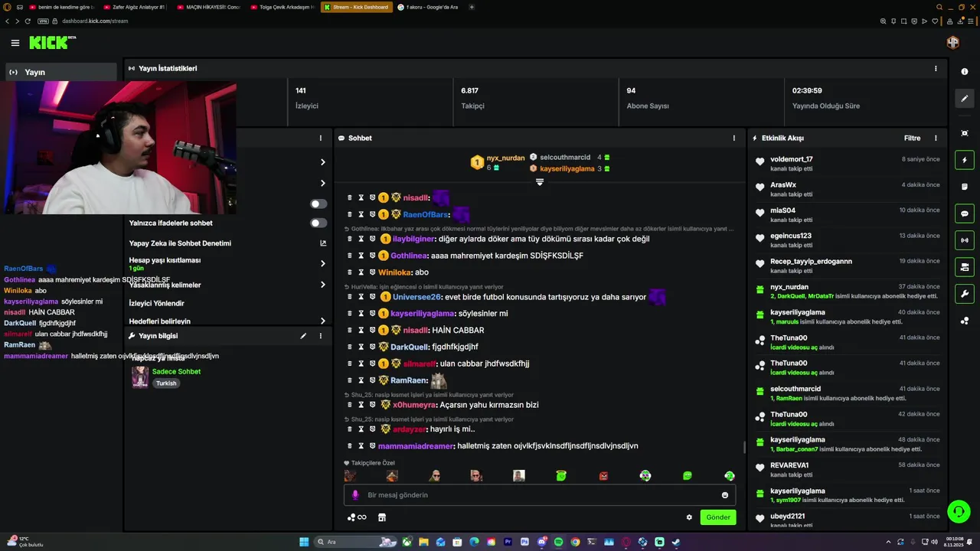The width and height of the screenshot is (980, 551).
Task: Edit stream info with the pencil icon
Action: coord(303,336)
